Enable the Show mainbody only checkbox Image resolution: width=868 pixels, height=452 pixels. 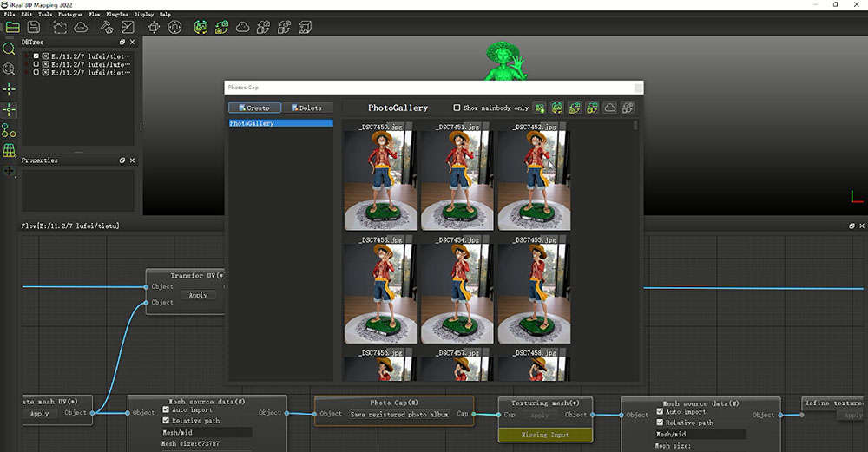pos(457,108)
